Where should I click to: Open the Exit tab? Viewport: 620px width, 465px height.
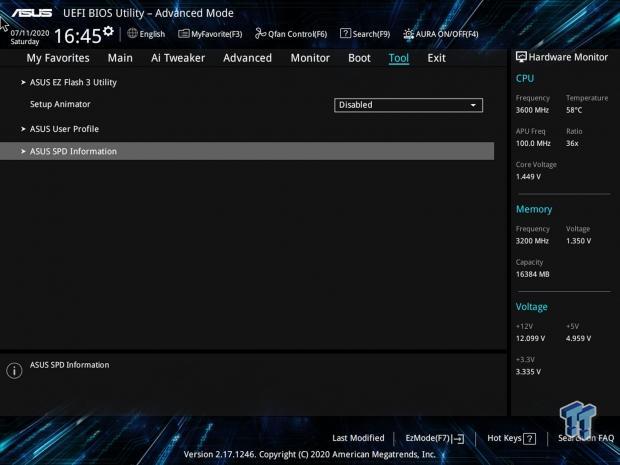click(x=437, y=58)
